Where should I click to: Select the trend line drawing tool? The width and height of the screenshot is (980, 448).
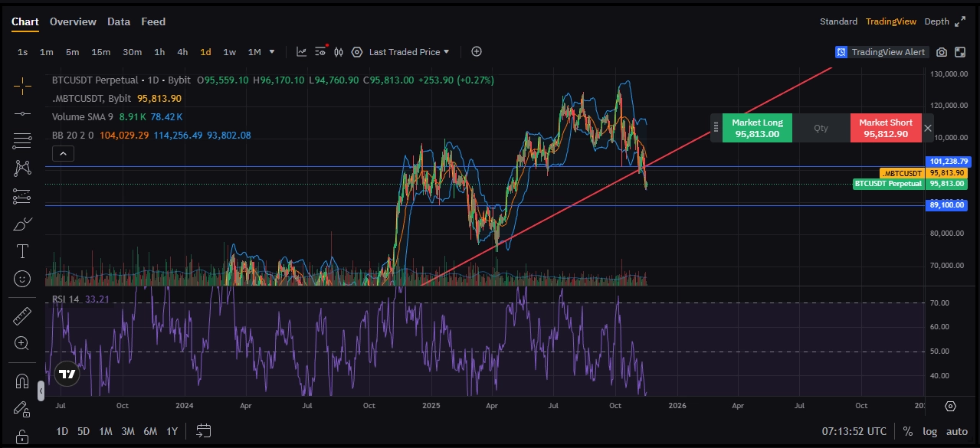tap(22, 113)
